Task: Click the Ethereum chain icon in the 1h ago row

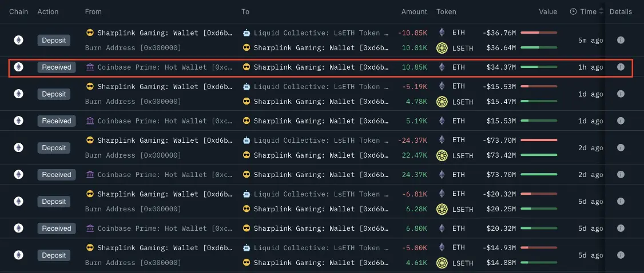Action: point(19,67)
